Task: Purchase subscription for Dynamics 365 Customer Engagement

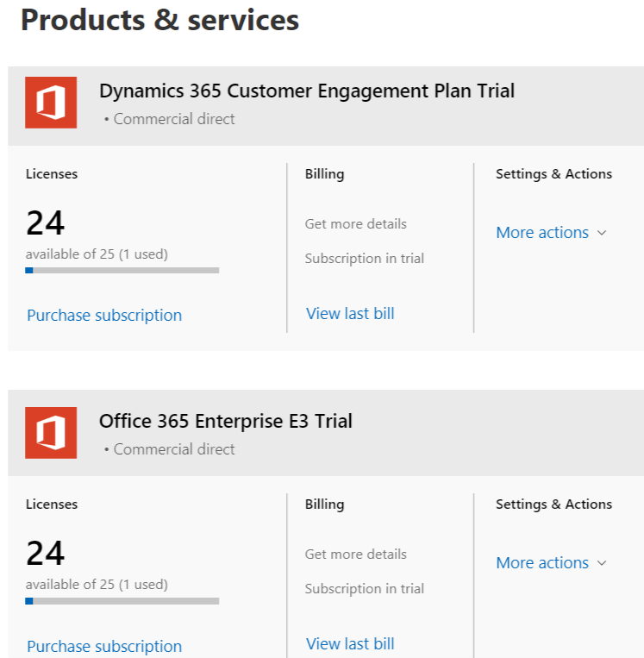Action: (x=104, y=316)
